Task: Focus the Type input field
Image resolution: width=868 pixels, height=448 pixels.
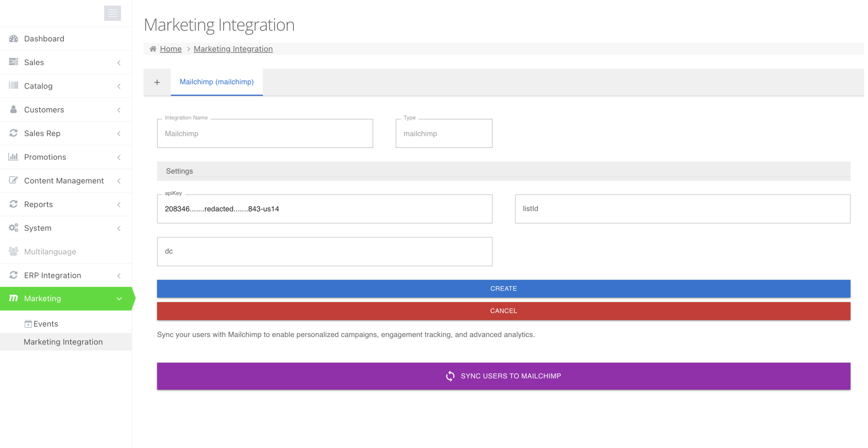Action: pos(444,133)
